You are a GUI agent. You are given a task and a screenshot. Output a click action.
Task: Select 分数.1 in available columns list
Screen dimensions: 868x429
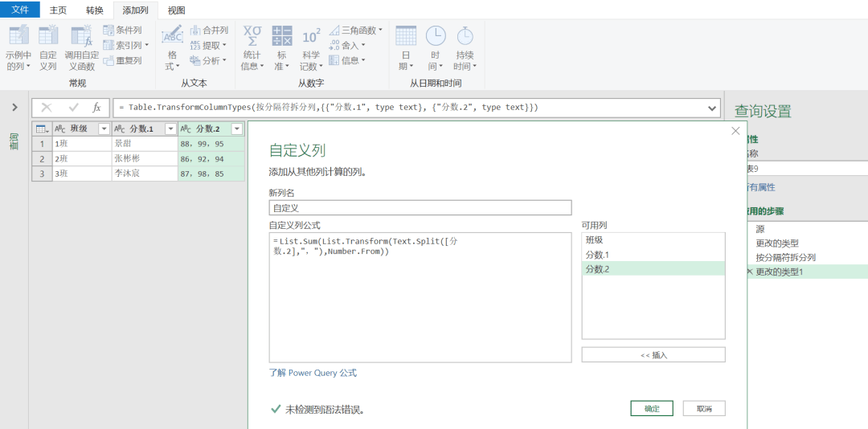(653, 254)
